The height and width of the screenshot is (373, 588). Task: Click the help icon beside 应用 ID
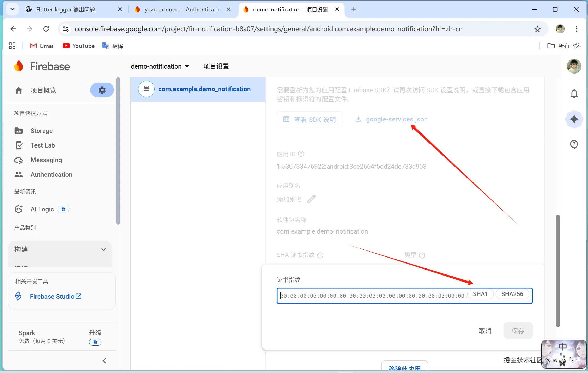(x=301, y=154)
